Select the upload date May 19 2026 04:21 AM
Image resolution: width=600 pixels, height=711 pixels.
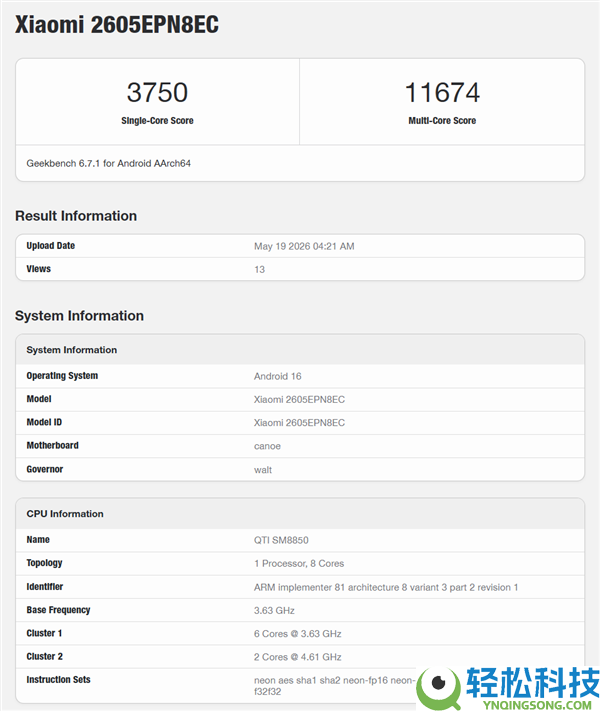coord(304,246)
